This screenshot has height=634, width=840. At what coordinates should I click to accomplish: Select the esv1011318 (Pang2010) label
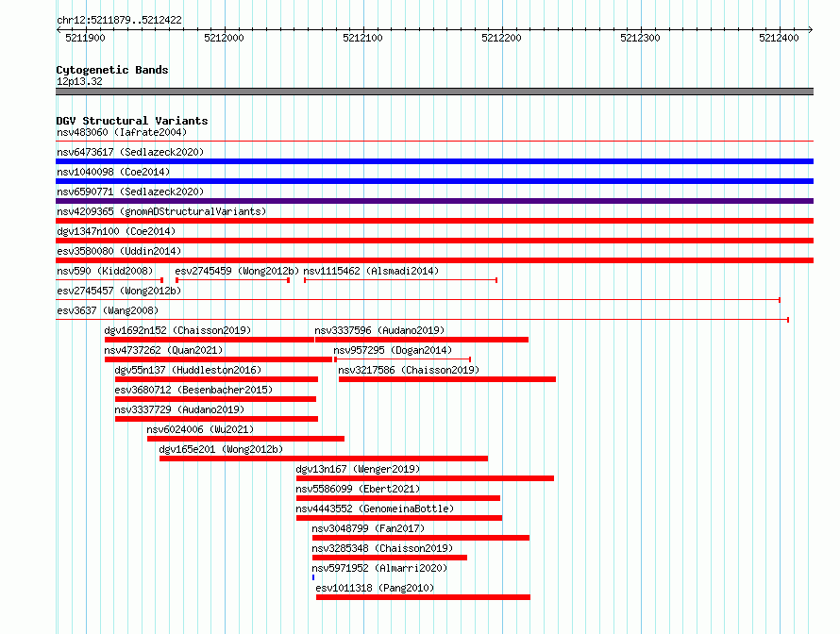(375, 588)
